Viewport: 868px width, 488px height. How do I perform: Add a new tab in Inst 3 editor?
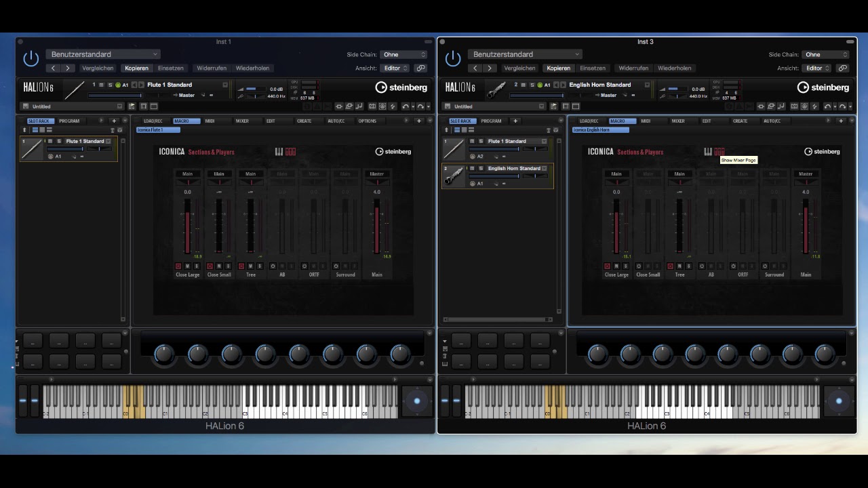[841, 121]
